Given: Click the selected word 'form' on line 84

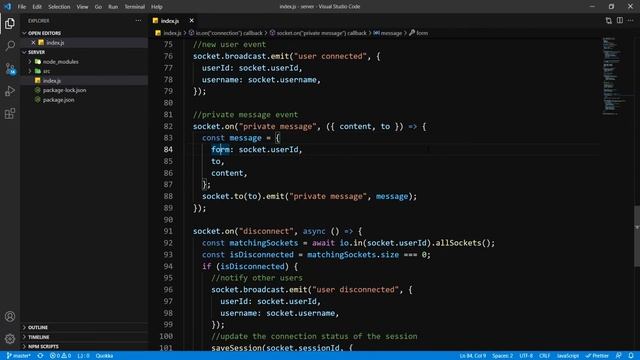Looking at the screenshot, I should click(x=220, y=150).
